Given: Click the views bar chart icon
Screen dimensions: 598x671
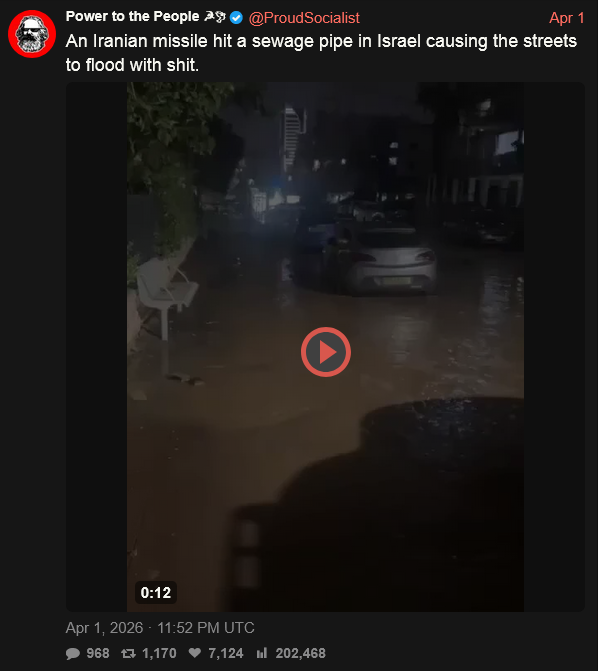Looking at the screenshot, I should (262, 653).
